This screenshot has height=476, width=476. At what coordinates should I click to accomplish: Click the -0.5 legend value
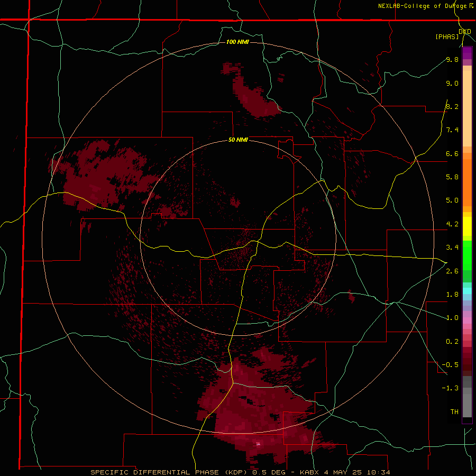[450, 364]
